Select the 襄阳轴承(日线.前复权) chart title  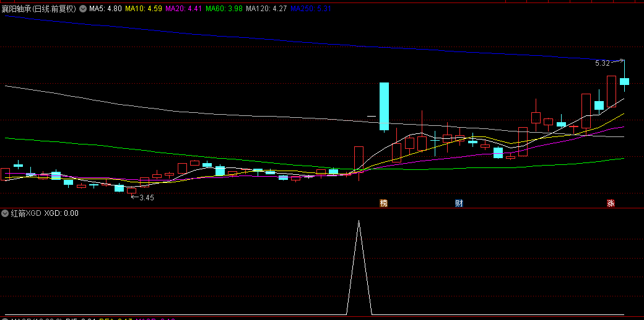(39, 9)
